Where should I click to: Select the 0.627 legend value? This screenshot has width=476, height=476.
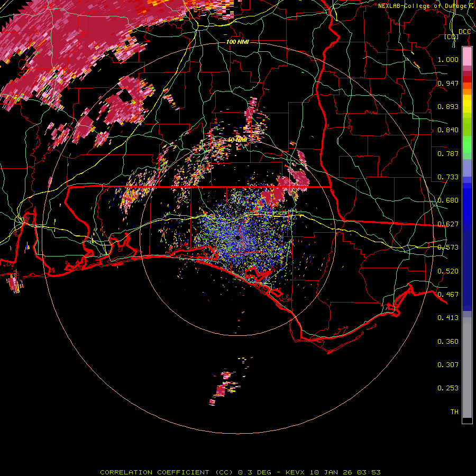tap(448, 224)
